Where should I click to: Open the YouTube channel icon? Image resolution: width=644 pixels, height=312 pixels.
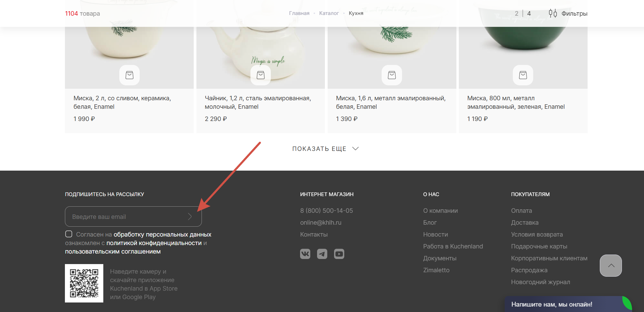[x=339, y=254]
